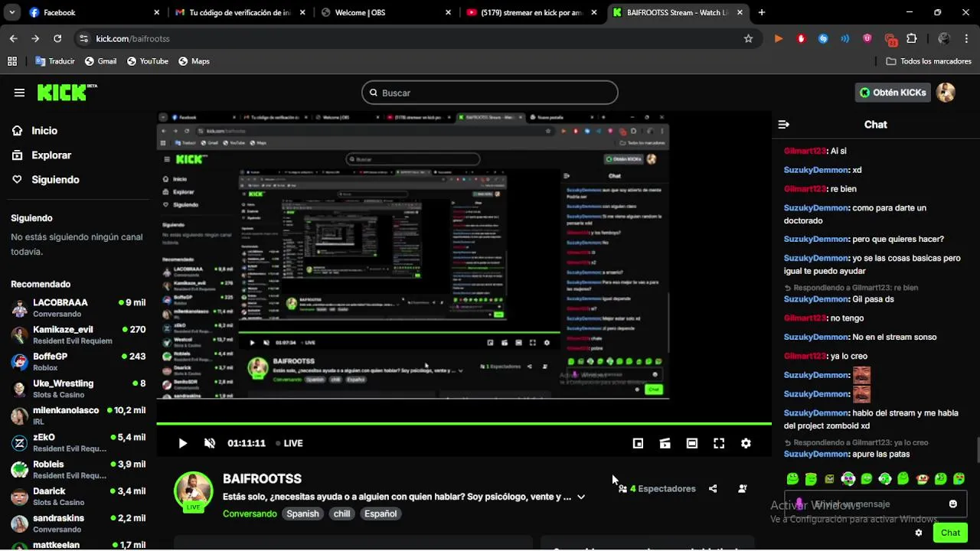Click the Obtén KICKs button
This screenshot has width=980, height=551.
[x=893, y=93]
